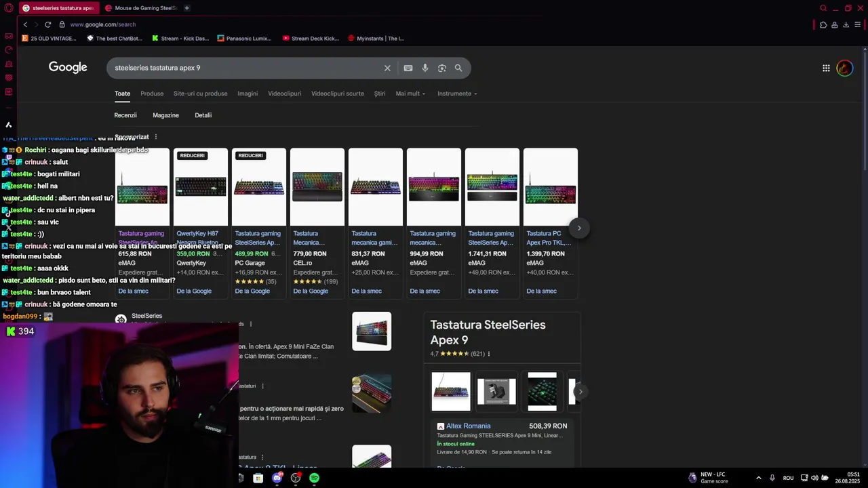Viewport: 868px width, 488px height.
Task: Open the Imagini tab
Action: point(248,94)
